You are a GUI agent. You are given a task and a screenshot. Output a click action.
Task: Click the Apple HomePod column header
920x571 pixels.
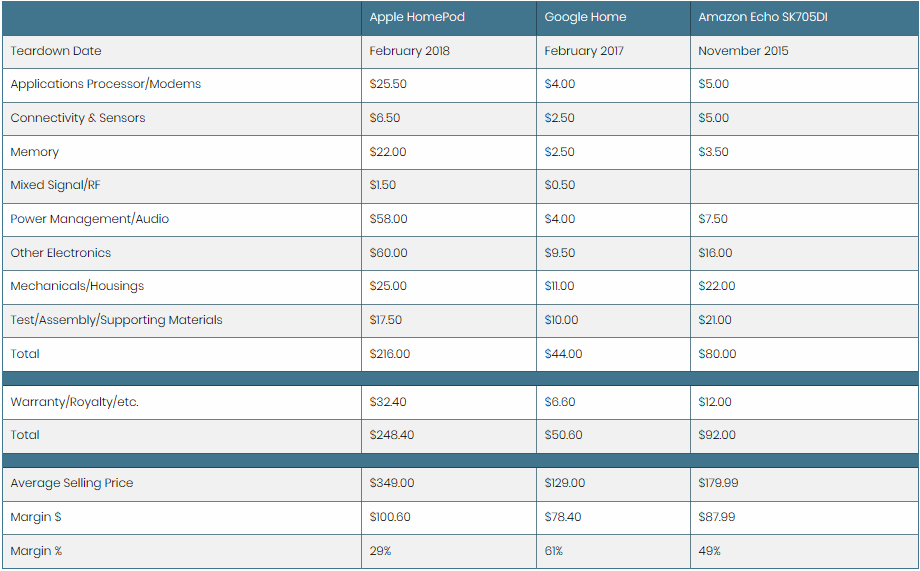[x=417, y=18]
